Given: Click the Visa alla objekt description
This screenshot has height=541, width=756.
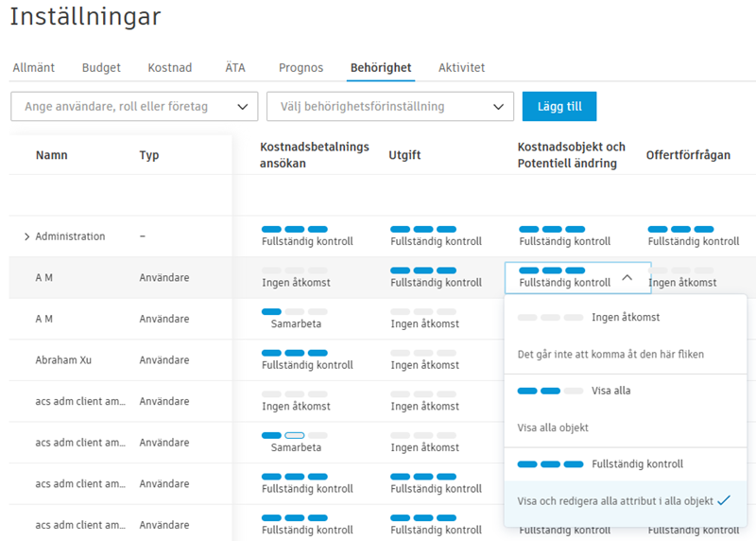Looking at the screenshot, I should [553, 428].
